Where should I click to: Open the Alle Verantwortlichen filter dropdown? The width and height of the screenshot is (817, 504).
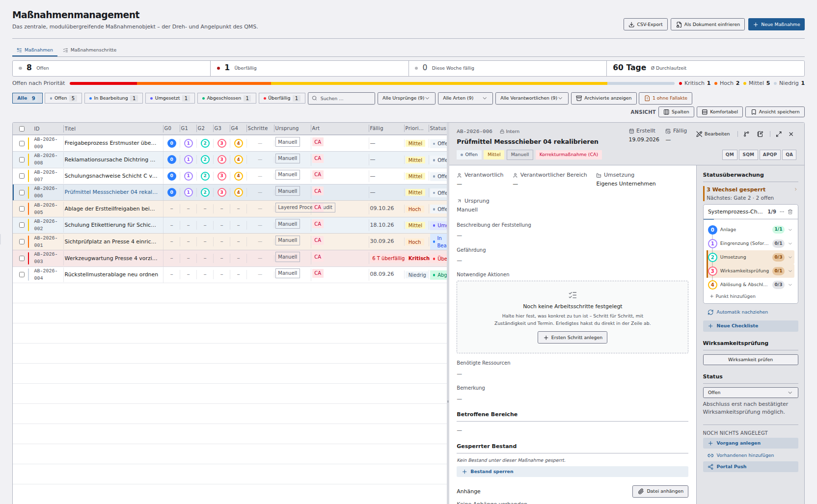pos(532,98)
